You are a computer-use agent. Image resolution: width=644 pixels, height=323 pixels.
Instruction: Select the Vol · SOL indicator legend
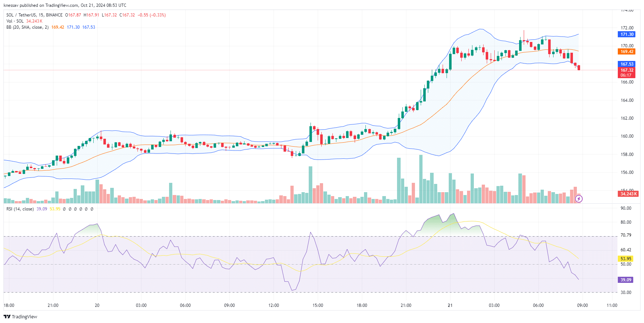(15, 21)
